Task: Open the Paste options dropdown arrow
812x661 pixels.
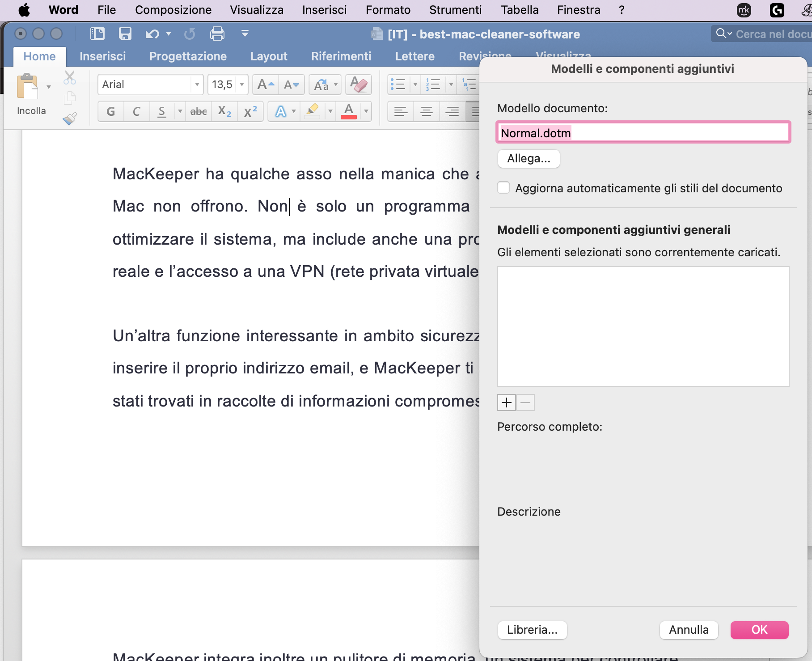Action: point(49,87)
